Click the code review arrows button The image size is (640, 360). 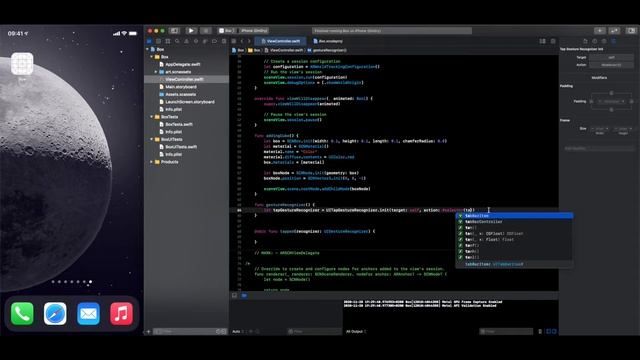point(614,31)
